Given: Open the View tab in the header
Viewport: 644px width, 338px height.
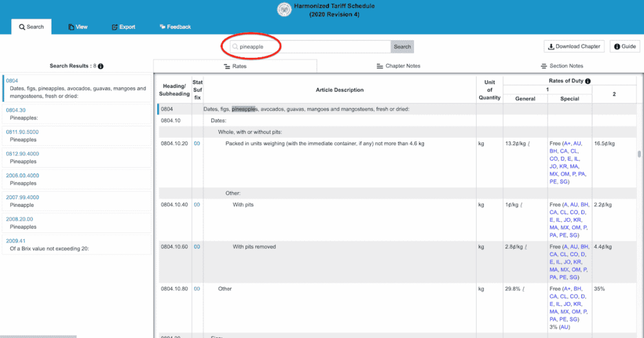Looking at the screenshot, I should pyautogui.click(x=77, y=26).
